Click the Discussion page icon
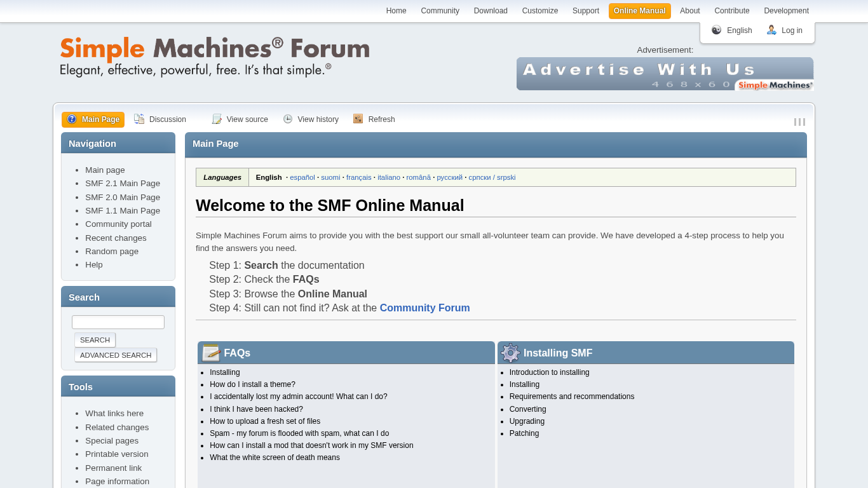The height and width of the screenshot is (488, 868). pos(139,119)
